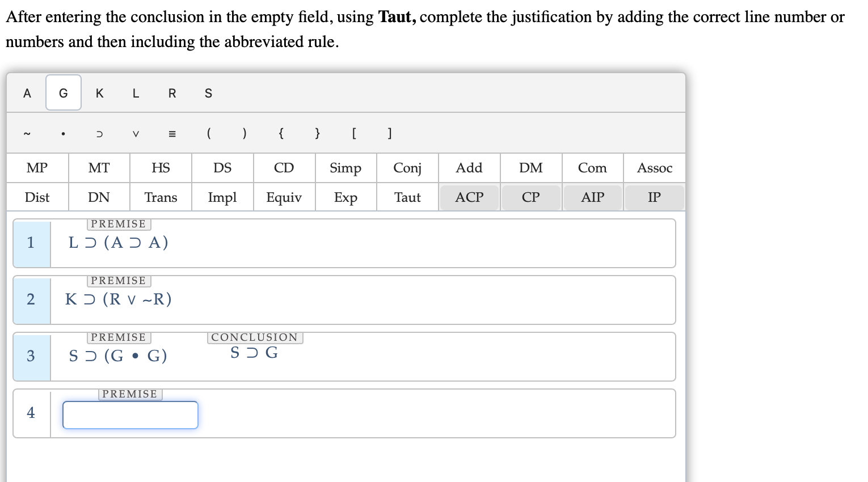
Task: Apply the Taut rule
Action: click(x=407, y=197)
